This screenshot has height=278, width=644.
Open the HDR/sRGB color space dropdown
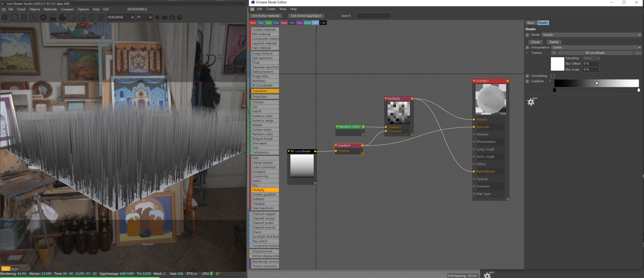point(120,17)
